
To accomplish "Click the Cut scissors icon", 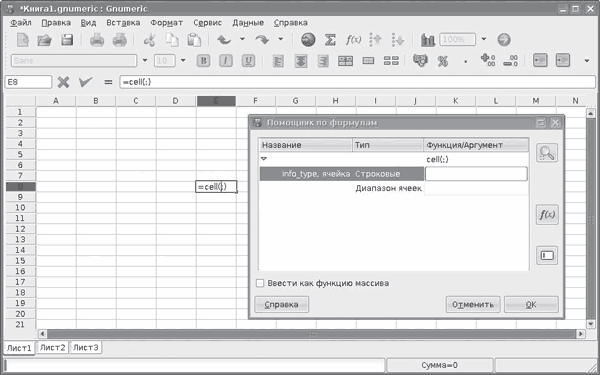I will [149, 40].
